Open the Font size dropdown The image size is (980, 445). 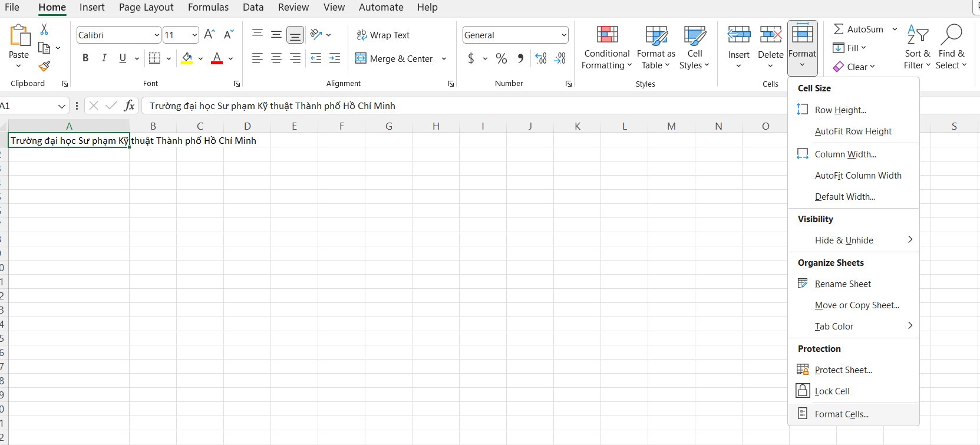[x=194, y=35]
